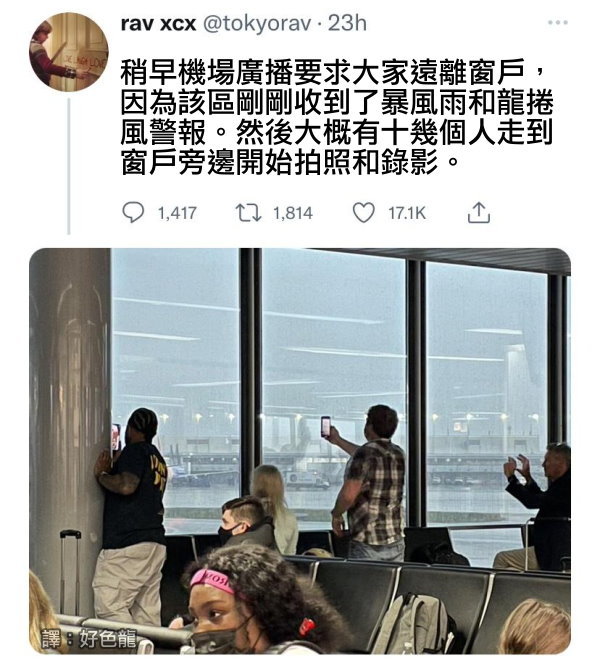Viewport: 600px width, 669px height.
Task: Open the 23h timestamp permalink
Action: (347, 23)
